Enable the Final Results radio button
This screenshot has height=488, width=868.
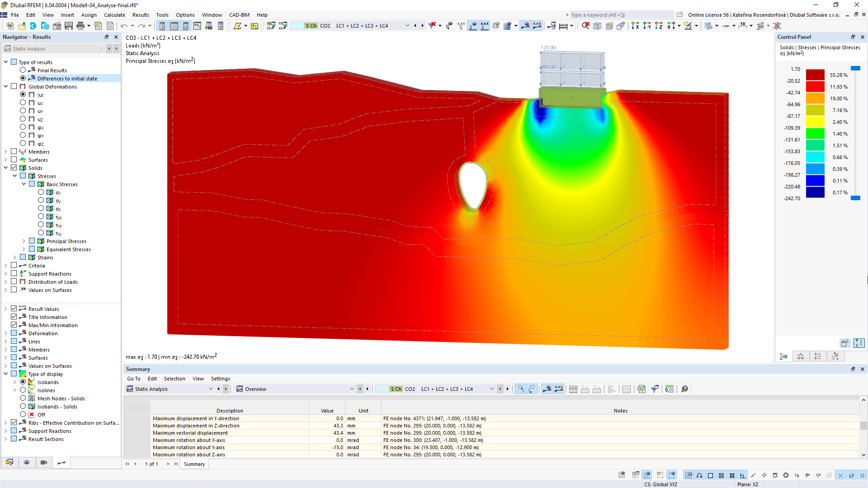[x=23, y=70]
